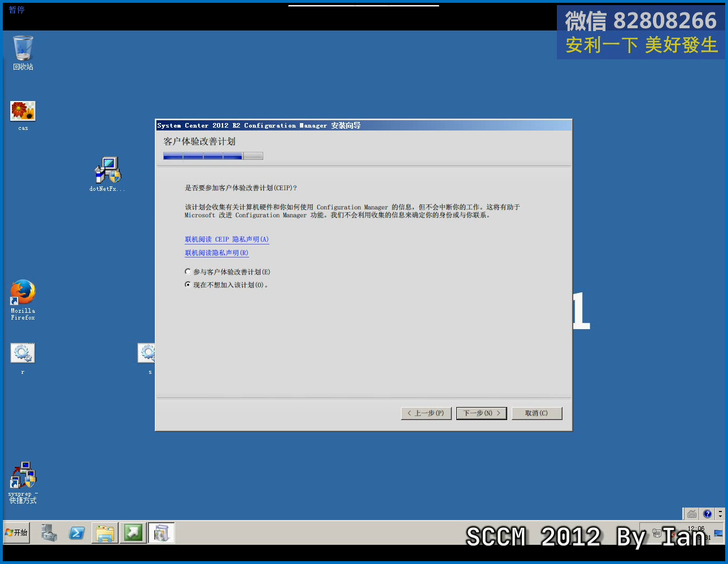Launch PowerShell from the taskbar
The image size is (728, 564).
pos(77,533)
